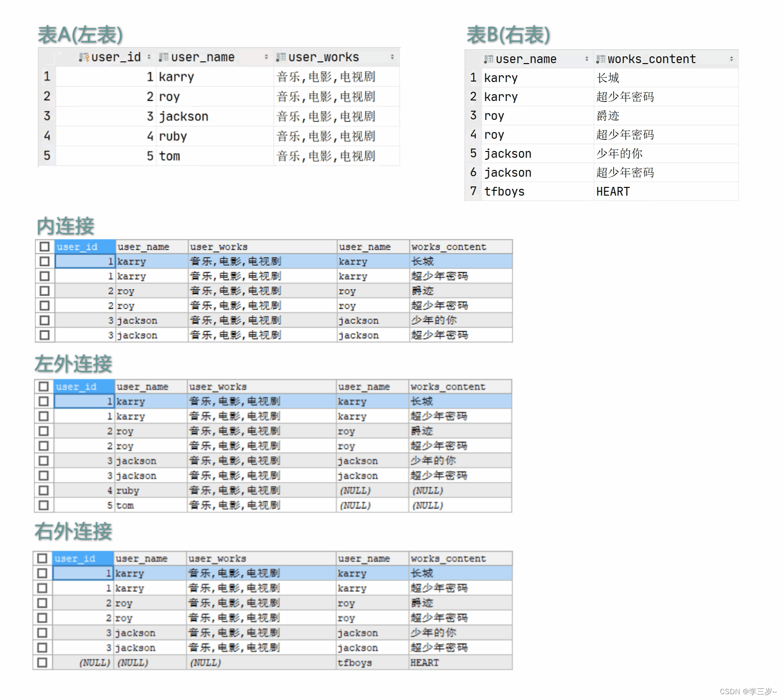Open sort arrows for user_works in Table A
The height and width of the screenshot is (700, 784).
pyautogui.click(x=392, y=57)
